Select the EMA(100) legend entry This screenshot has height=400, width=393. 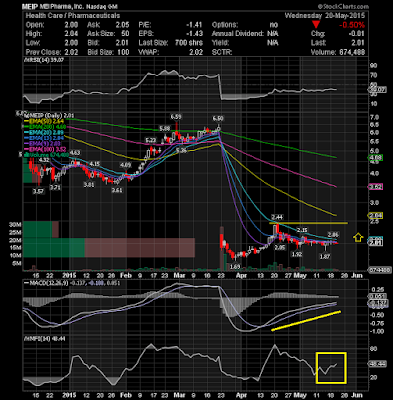click(x=45, y=149)
